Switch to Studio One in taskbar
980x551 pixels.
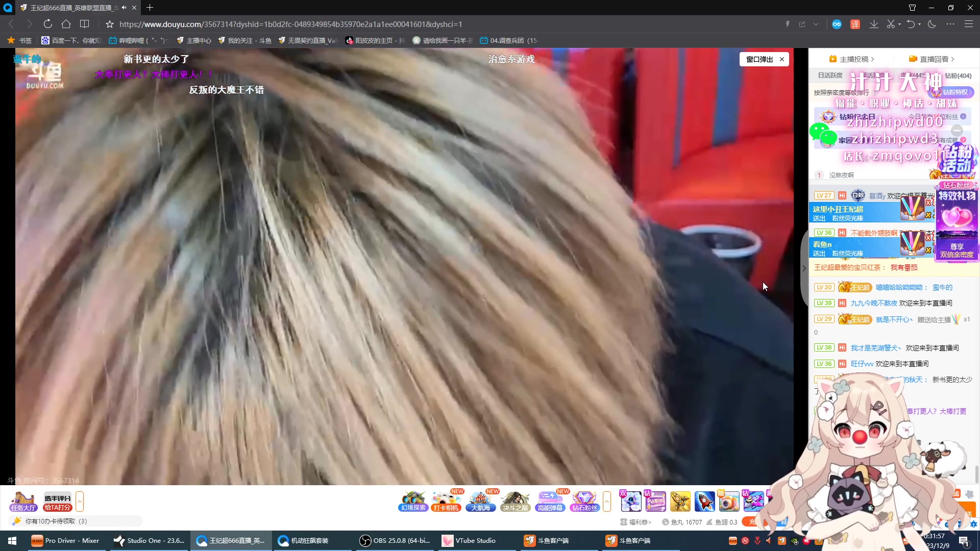[x=150, y=540]
